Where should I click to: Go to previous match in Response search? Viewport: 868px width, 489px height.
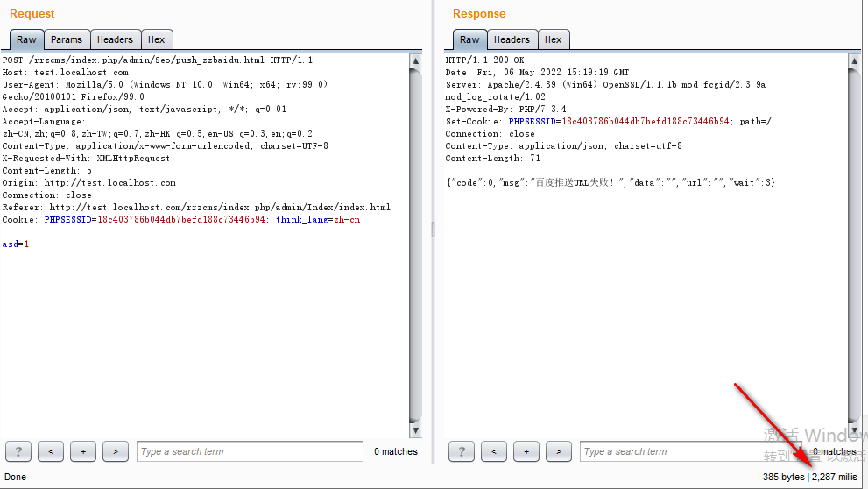[x=494, y=451]
